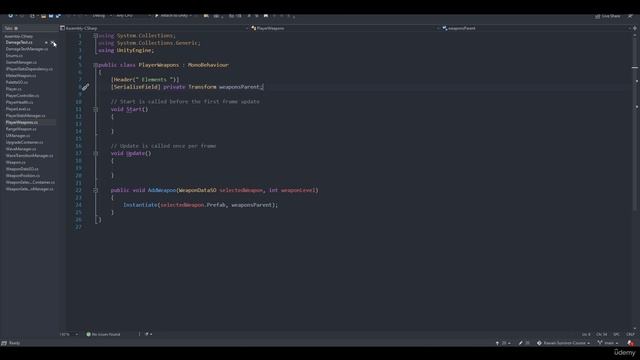Open UIManager.cs from the file list
Screen dimensions: 640x360
[x=18, y=136]
